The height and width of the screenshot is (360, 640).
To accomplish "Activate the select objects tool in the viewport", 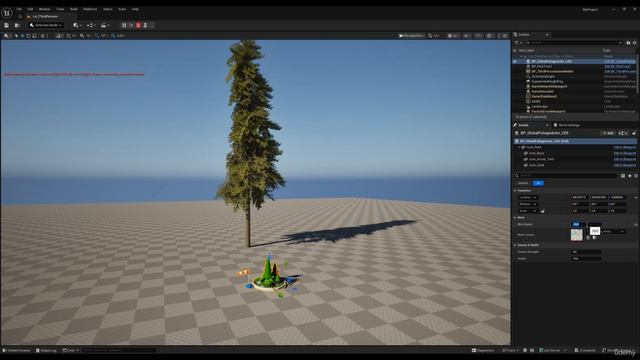I will click(16, 36).
